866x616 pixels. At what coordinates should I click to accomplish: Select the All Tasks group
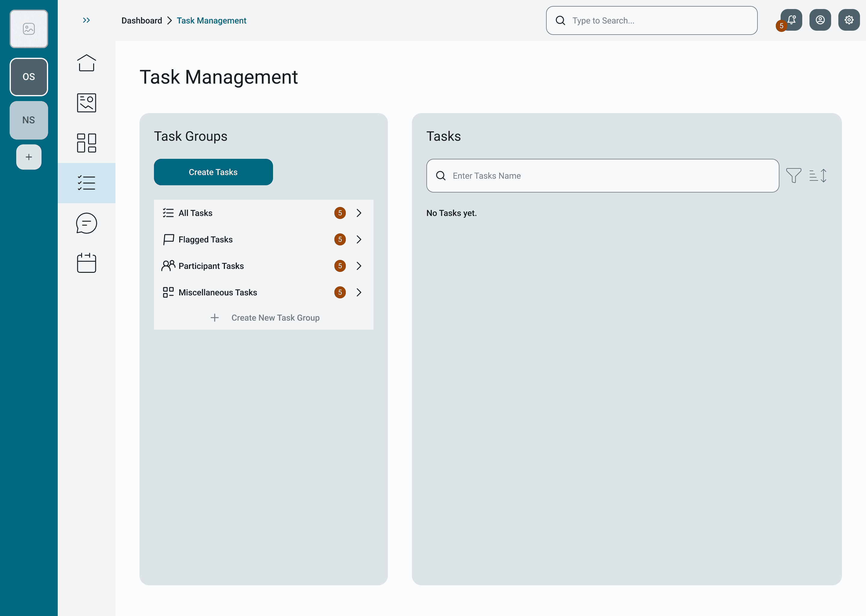pyautogui.click(x=263, y=213)
